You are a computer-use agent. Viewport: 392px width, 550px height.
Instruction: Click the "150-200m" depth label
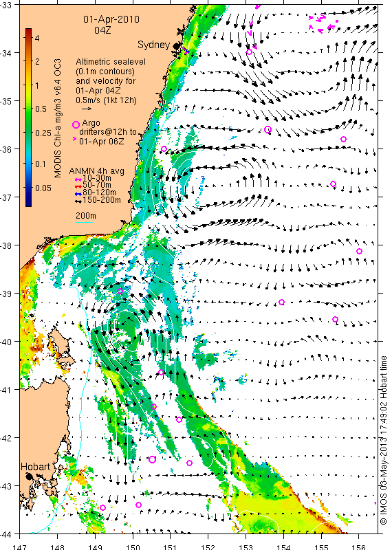(102, 200)
